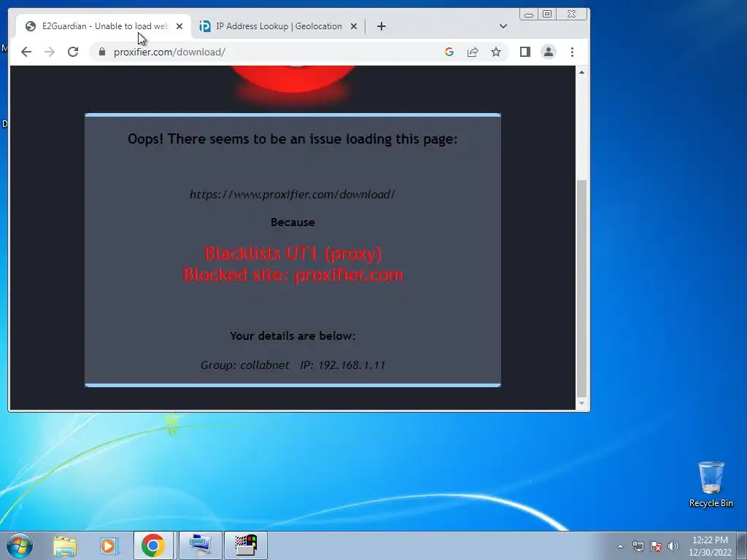This screenshot has width=747, height=560.
Task: Click the 'Your details are below:' heading
Action: pos(293,335)
